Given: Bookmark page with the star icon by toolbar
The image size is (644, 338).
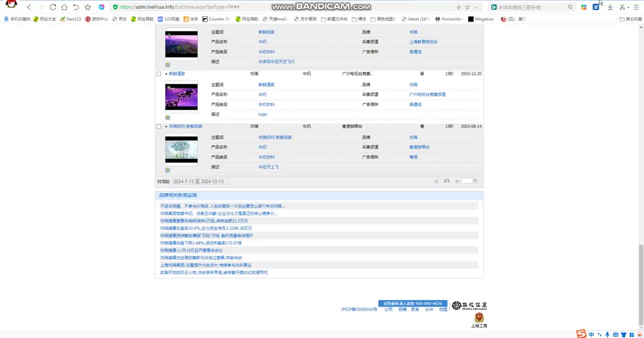Looking at the screenshot, I should [88, 7].
